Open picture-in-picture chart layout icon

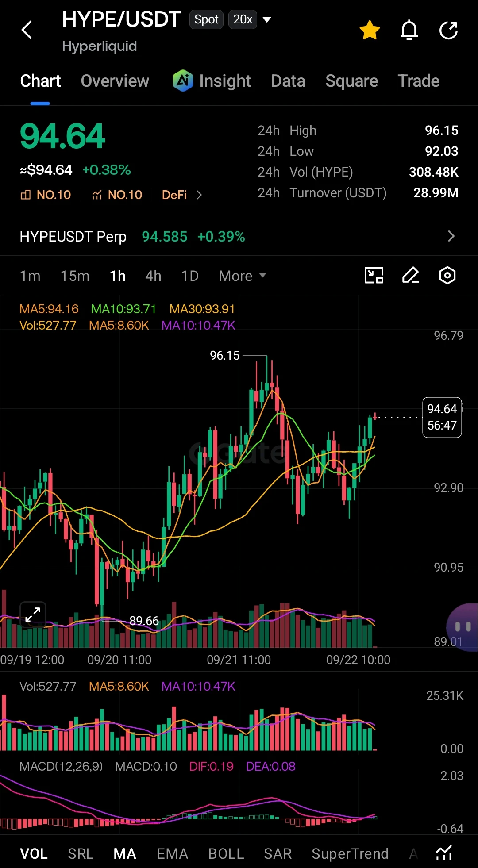tap(374, 275)
